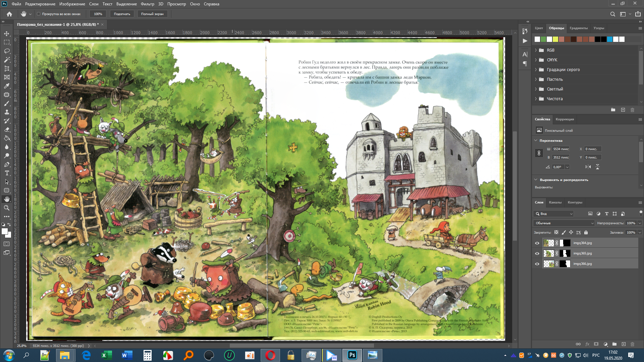Select the Healing Brush tool
The image size is (644, 362).
[7, 95]
